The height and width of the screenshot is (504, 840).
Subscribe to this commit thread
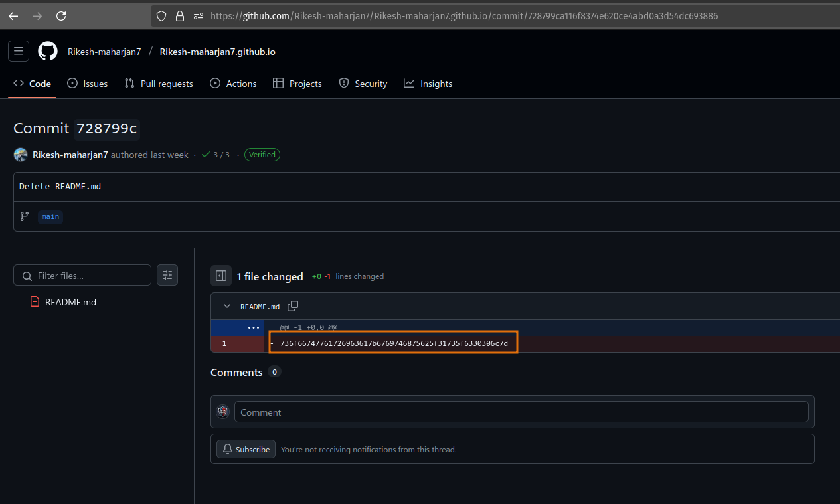coord(246,450)
